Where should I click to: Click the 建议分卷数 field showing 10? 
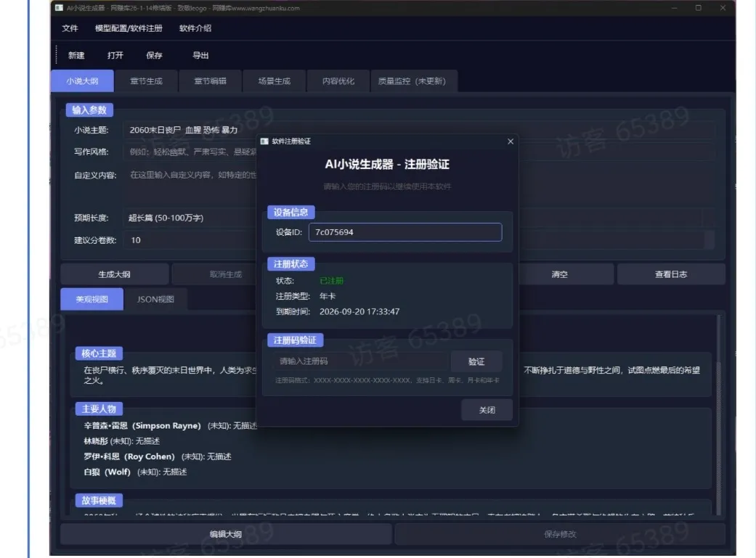418,240
